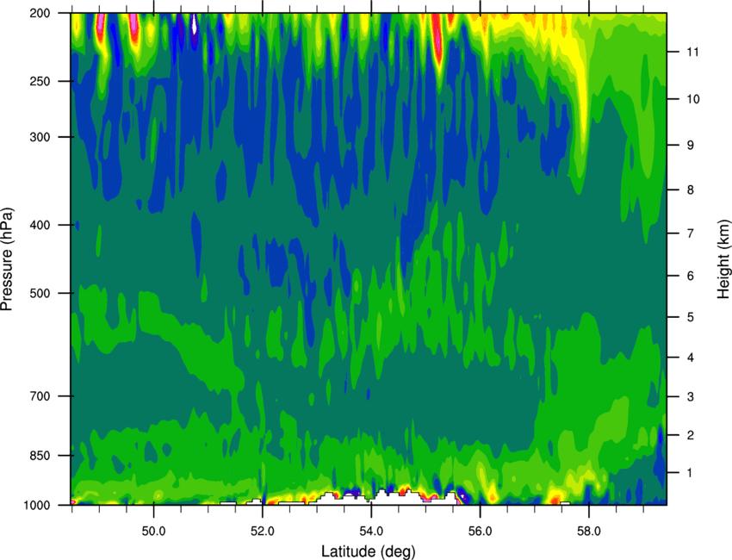Select the 1000 pressure tick label
This screenshot has width=732, height=560.
[x=37, y=506]
